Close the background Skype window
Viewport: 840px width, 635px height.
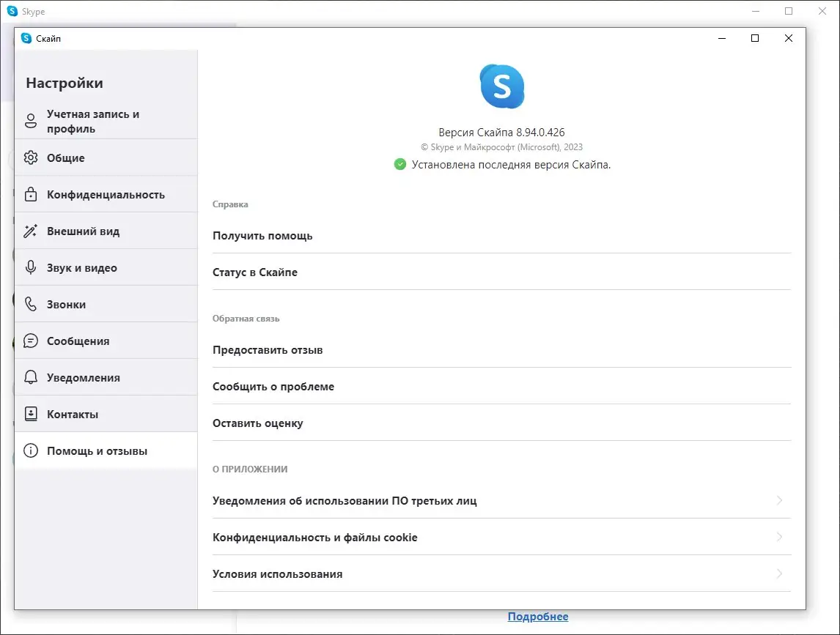pos(822,11)
